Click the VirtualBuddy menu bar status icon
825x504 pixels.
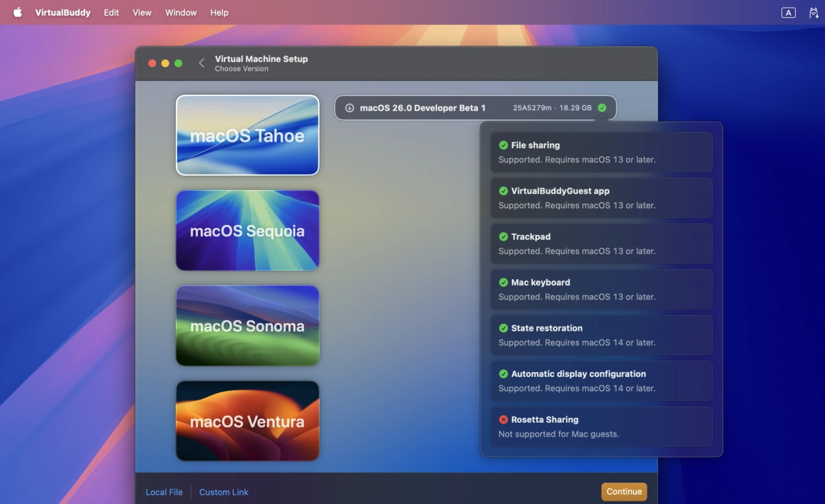click(813, 12)
